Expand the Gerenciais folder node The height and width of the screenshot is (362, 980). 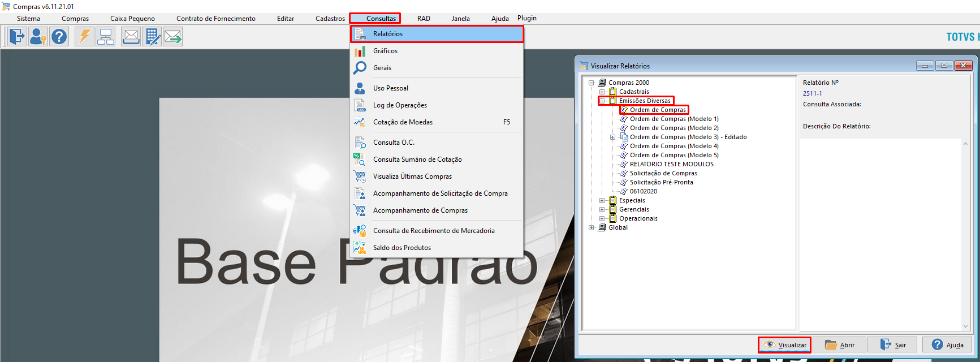pos(602,209)
